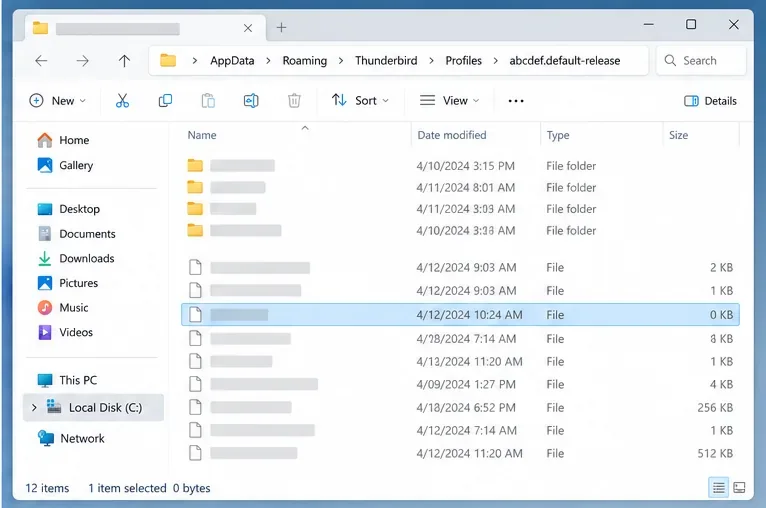Open Desktop in the sidebar
This screenshot has width=766, height=508.
coord(68,209)
